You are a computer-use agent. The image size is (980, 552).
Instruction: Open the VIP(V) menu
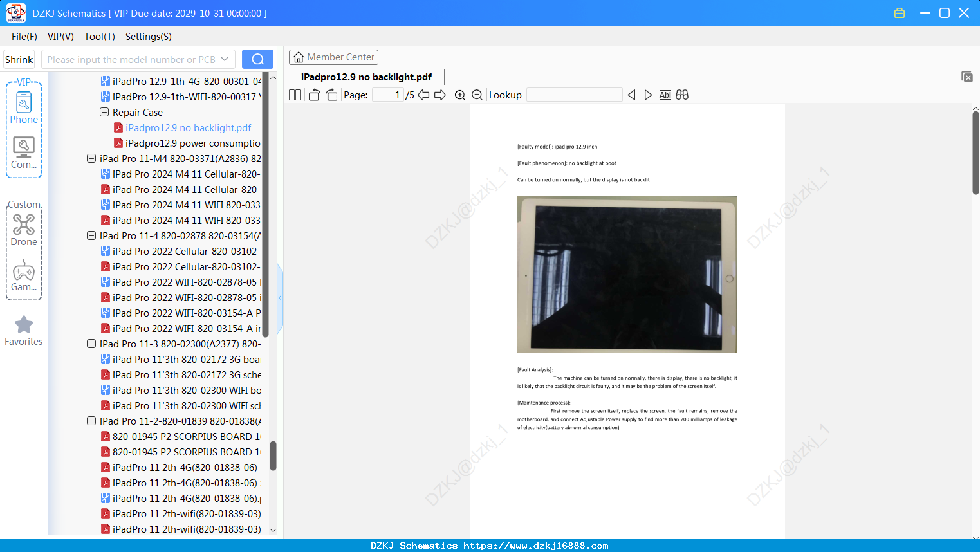click(x=60, y=37)
